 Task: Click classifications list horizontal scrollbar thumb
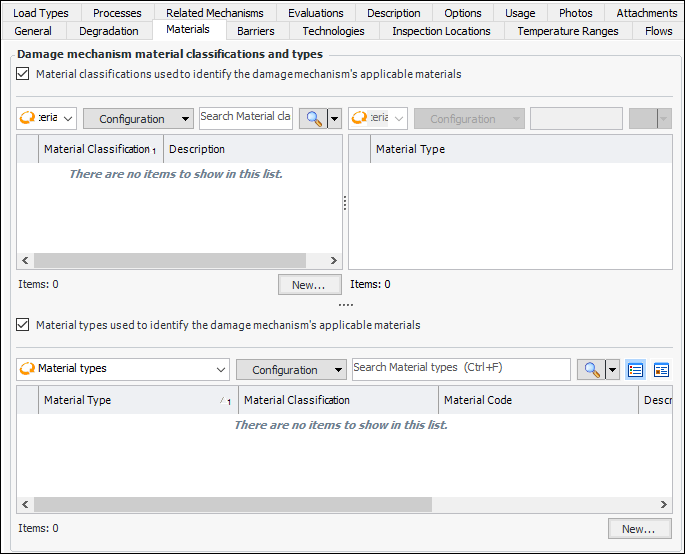point(170,260)
